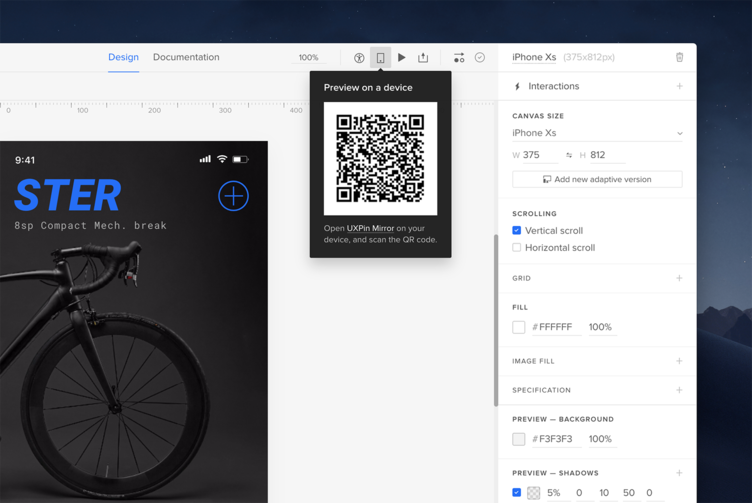Open the white Fill color swatch
The height and width of the screenshot is (503, 752).
click(518, 327)
